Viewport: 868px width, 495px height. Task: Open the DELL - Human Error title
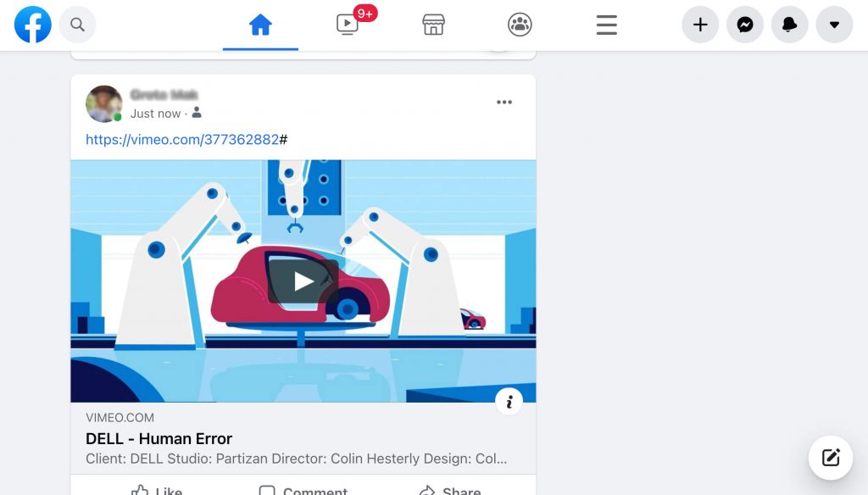159,438
